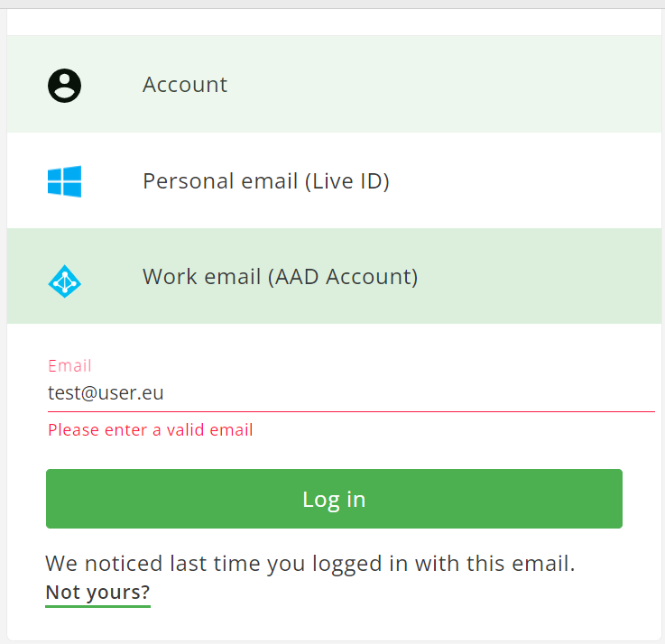Click the "Work email" words
The width and height of the screenshot is (665, 644).
pos(201,277)
